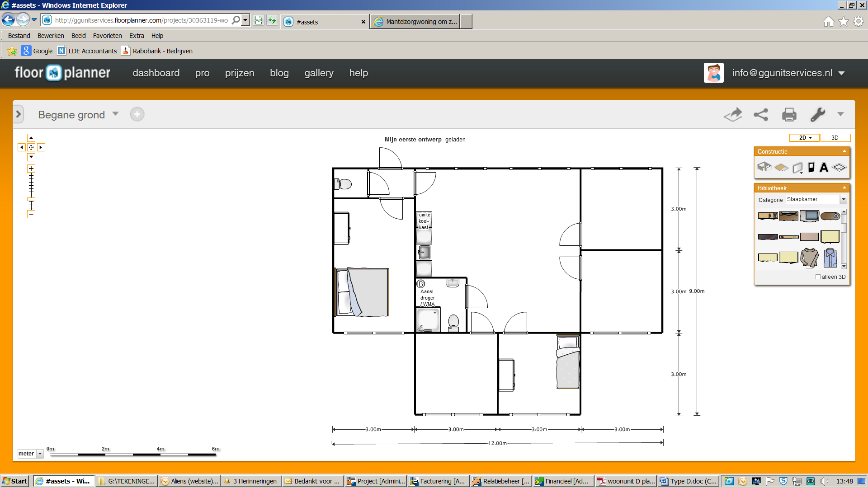Pan the floor plan view left
Screen dimensions: 868x488
coord(22,147)
